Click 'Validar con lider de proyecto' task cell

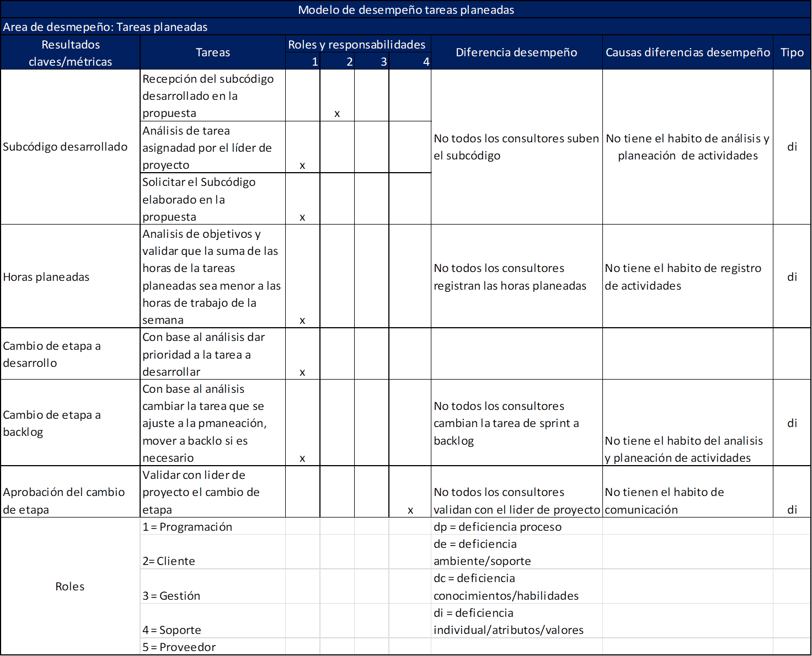[x=213, y=492]
